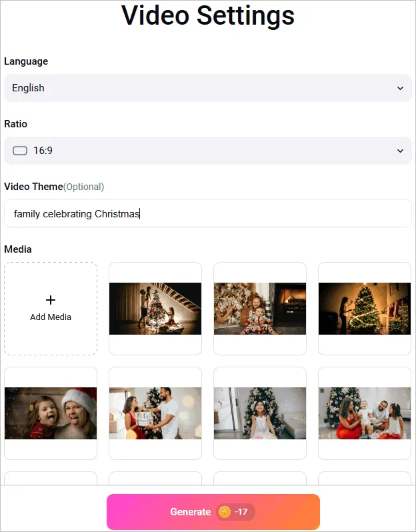Click the 16:9 landscape rectangle icon
This screenshot has width=416, height=532.
coord(20,151)
